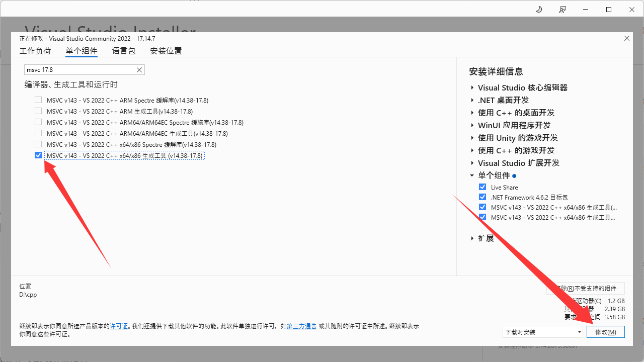644x362 pixels.
Task: Collapse the 单个组件 section in details
Action: [472, 175]
